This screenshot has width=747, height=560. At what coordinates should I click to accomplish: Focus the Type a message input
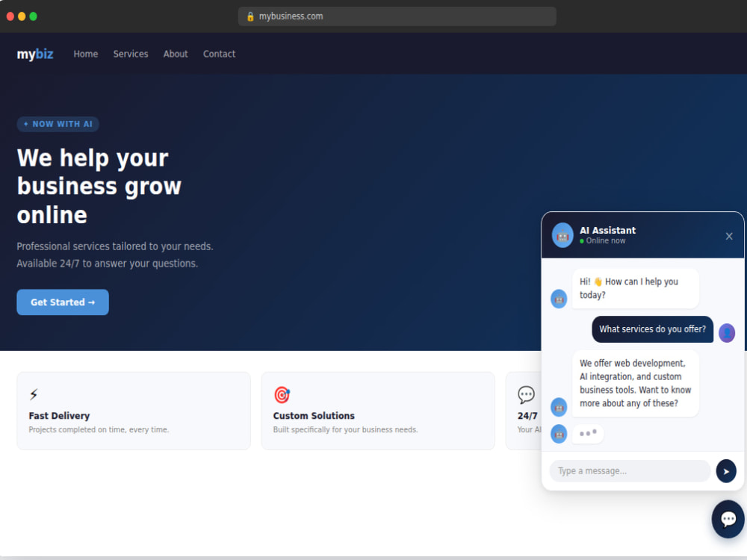630,470
